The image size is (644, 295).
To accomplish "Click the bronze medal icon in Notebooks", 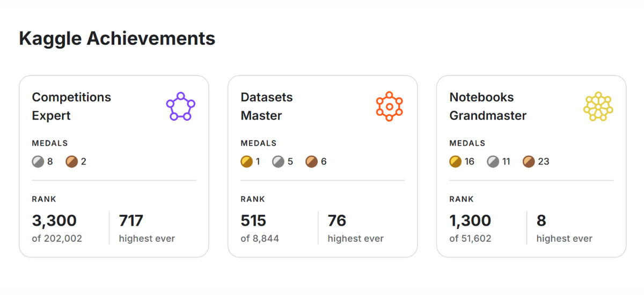I will [529, 161].
